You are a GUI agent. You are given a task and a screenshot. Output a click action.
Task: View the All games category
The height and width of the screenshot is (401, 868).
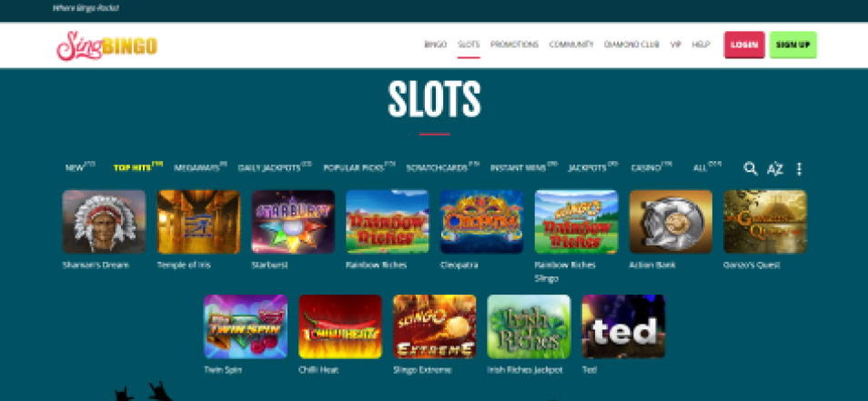coord(707,167)
